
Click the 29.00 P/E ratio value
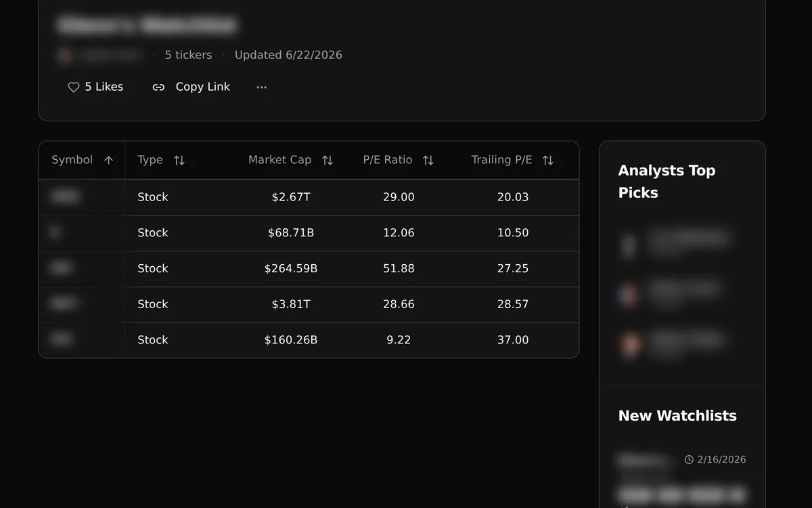pyautogui.click(x=399, y=197)
